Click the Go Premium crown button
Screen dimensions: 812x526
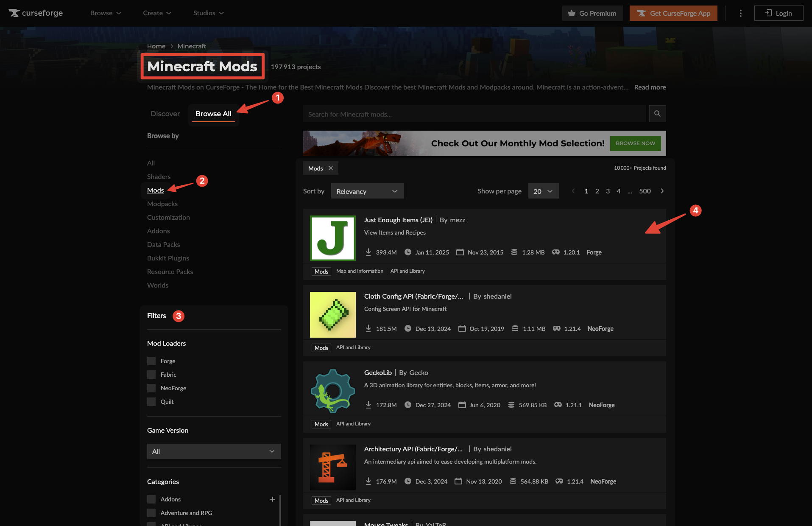pyautogui.click(x=592, y=13)
